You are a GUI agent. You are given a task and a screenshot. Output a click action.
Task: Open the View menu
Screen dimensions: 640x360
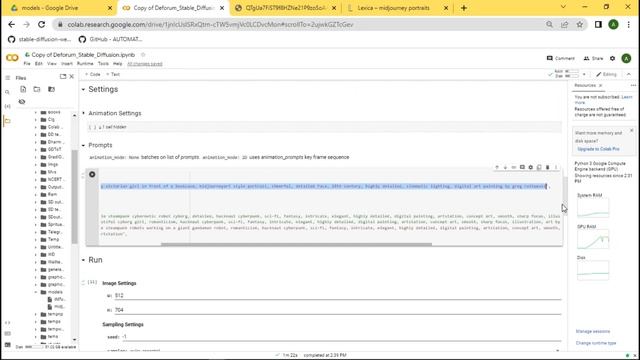pyautogui.click(x=52, y=64)
